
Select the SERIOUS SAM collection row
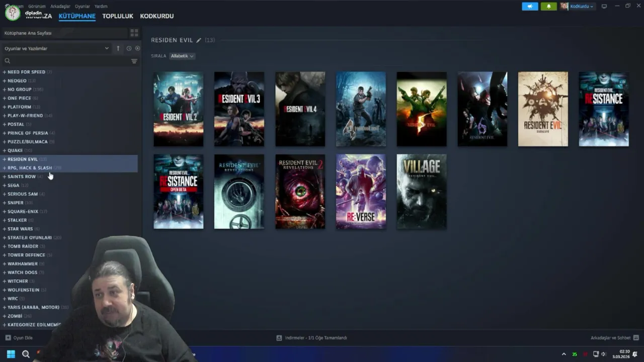pyautogui.click(x=69, y=194)
